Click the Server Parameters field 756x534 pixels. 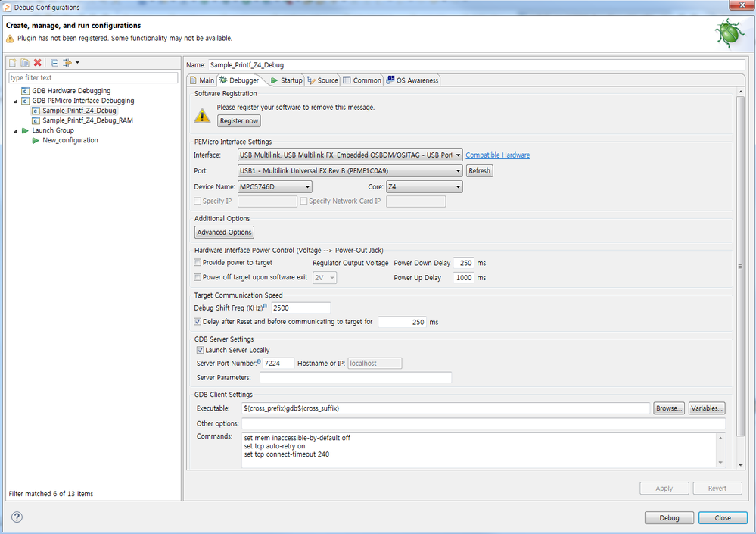356,377
